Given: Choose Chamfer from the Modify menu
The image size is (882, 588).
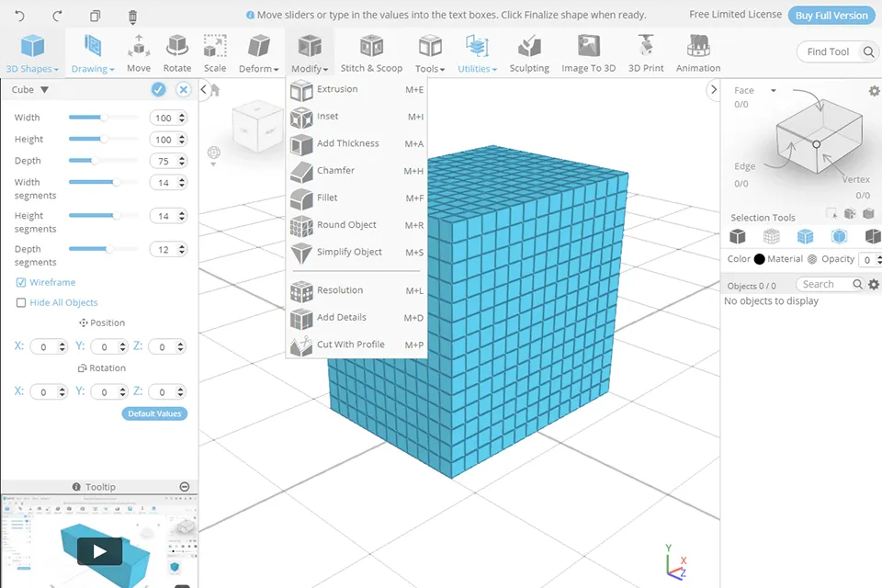Looking at the screenshot, I should coord(335,171).
